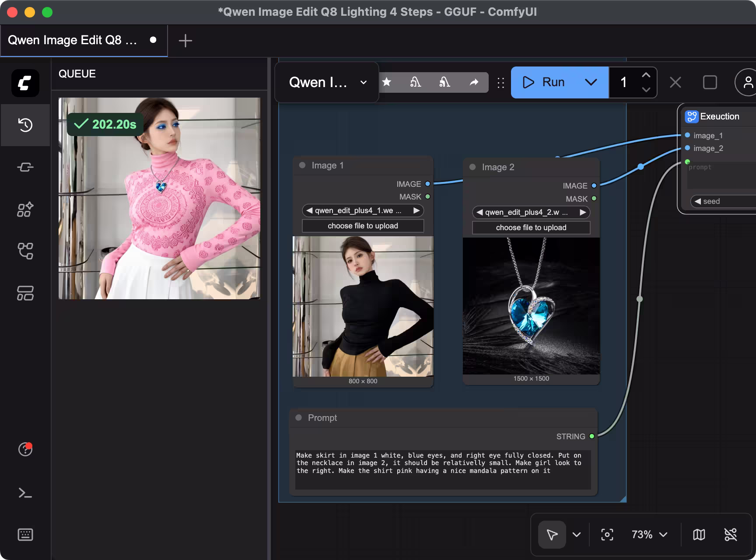Open the workflow name dropdown at top left
This screenshot has height=560, width=756.
pyautogui.click(x=363, y=82)
